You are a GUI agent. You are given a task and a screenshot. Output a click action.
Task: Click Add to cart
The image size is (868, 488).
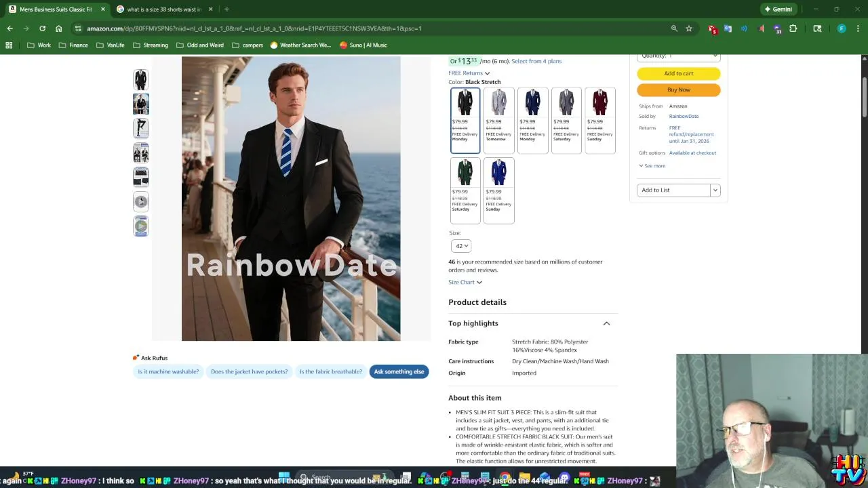coord(678,73)
